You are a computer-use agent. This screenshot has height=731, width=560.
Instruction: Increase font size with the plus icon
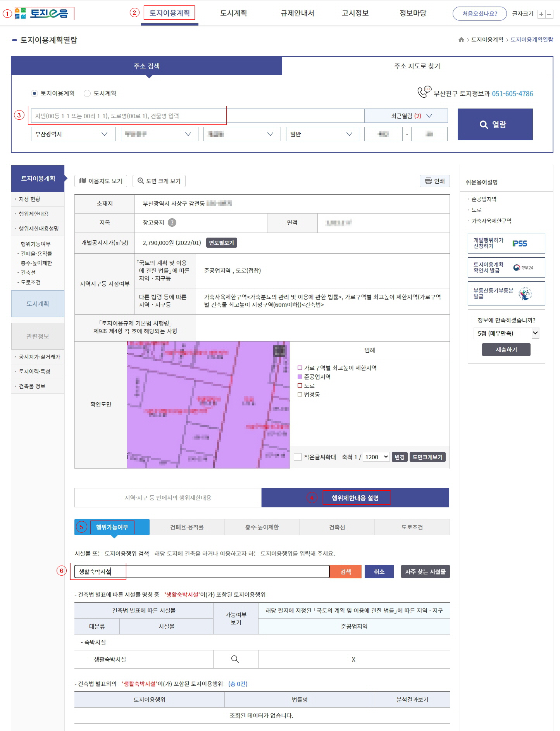[x=541, y=14]
